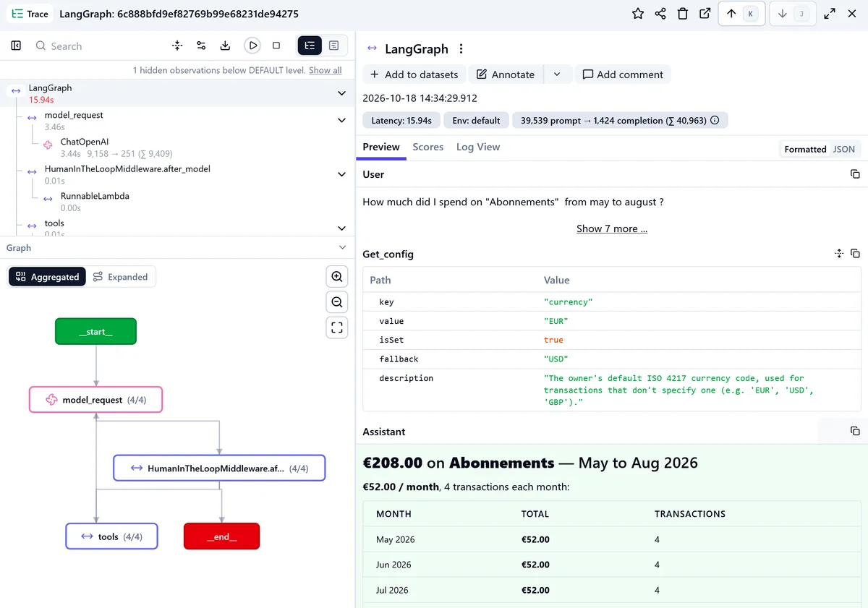The image size is (868, 608).
Task: Go to the previous trace with the K arrow
Action: pos(741,14)
